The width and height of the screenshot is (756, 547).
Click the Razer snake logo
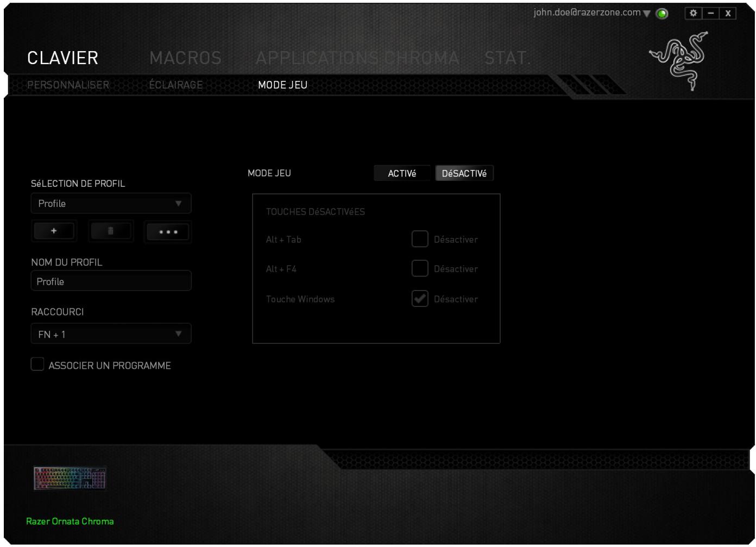point(679,61)
